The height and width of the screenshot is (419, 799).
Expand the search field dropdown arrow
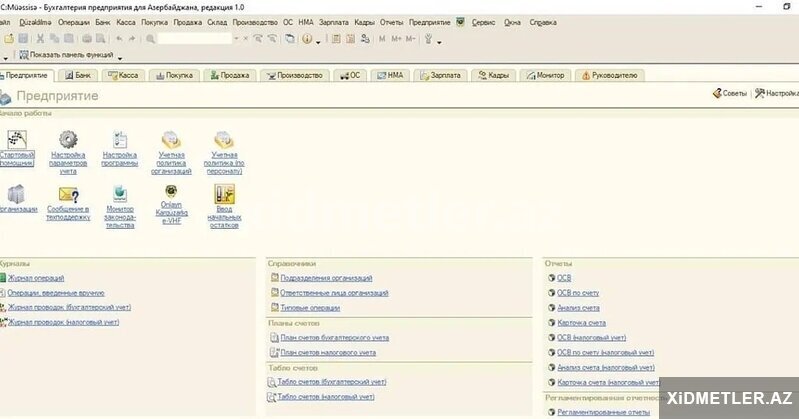pyautogui.click(x=236, y=39)
